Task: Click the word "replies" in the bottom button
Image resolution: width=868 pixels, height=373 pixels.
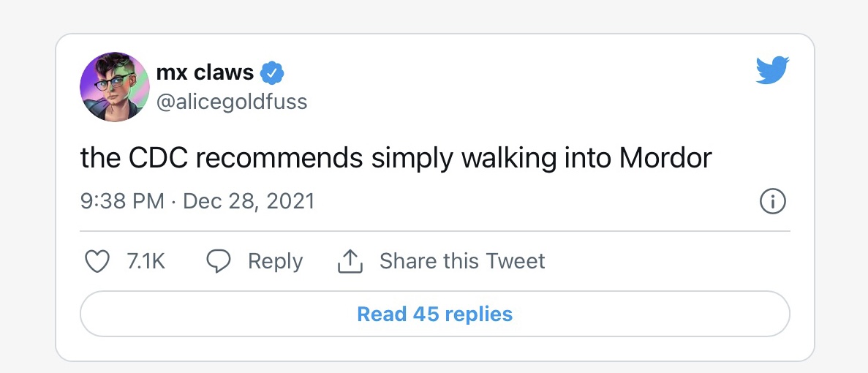Action: tap(478, 314)
